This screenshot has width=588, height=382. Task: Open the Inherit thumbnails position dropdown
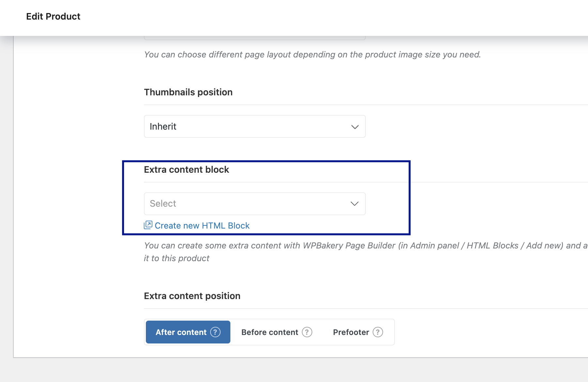(255, 126)
